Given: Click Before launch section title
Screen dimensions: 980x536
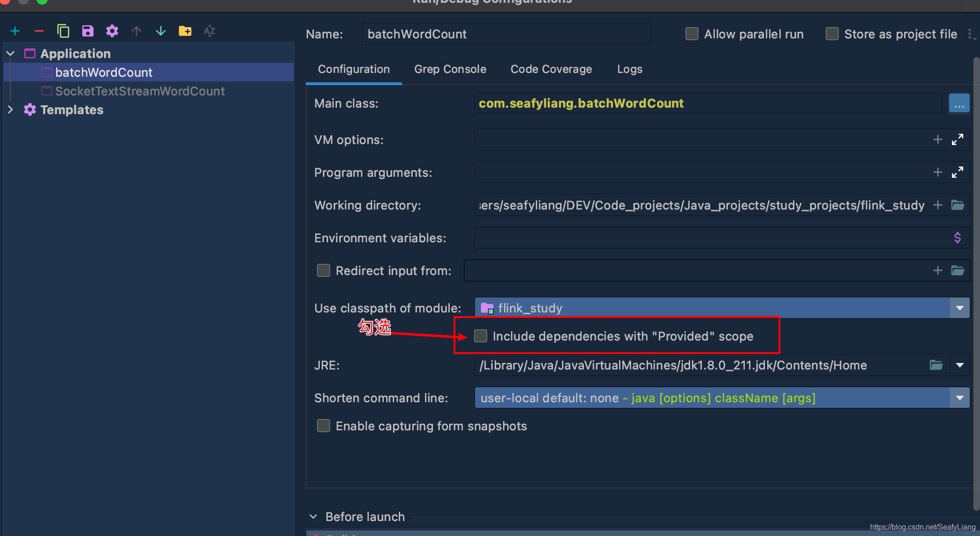Looking at the screenshot, I should (365, 516).
